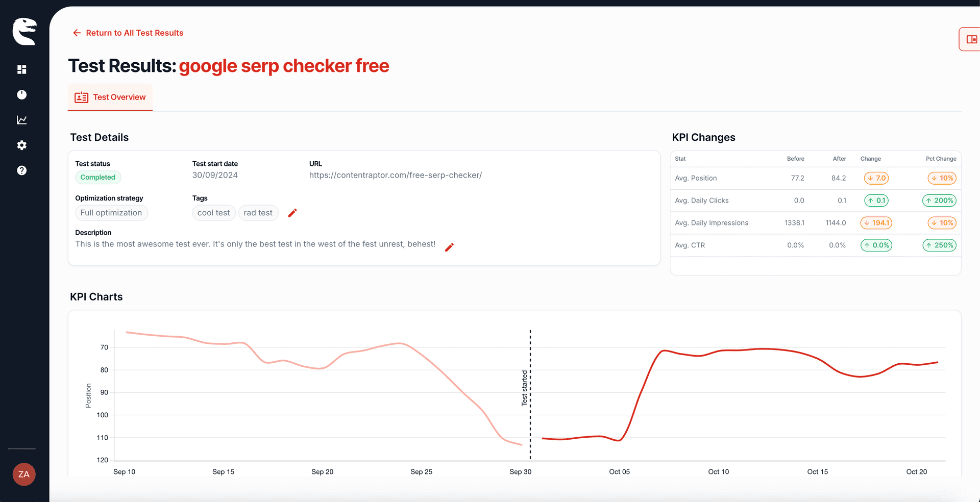The height and width of the screenshot is (502, 980).
Task: Click the Completed status badge
Action: 98,177
